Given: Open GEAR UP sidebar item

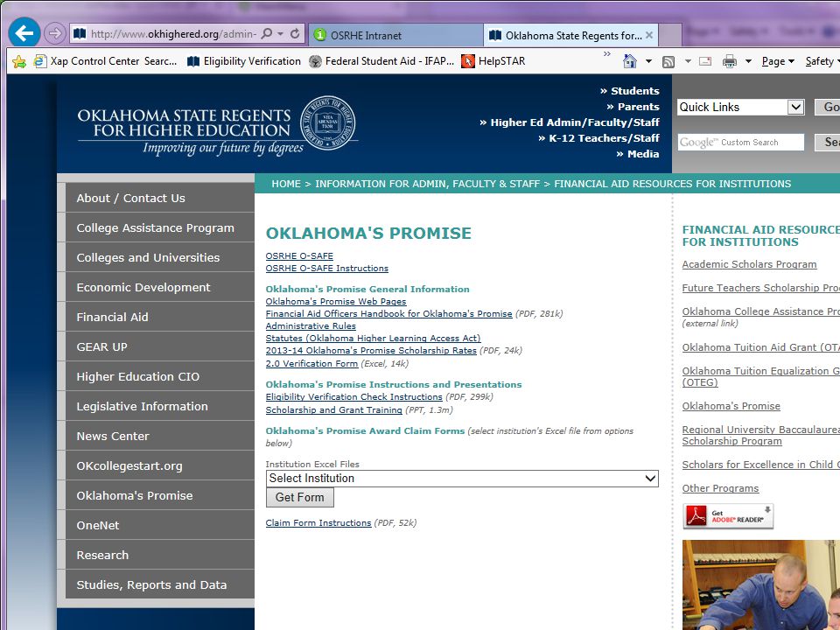Looking at the screenshot, I should tap(159, 346).
